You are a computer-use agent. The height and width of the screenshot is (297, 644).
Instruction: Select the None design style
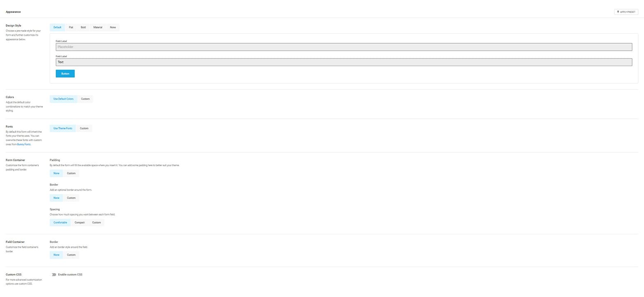point(113,27)
